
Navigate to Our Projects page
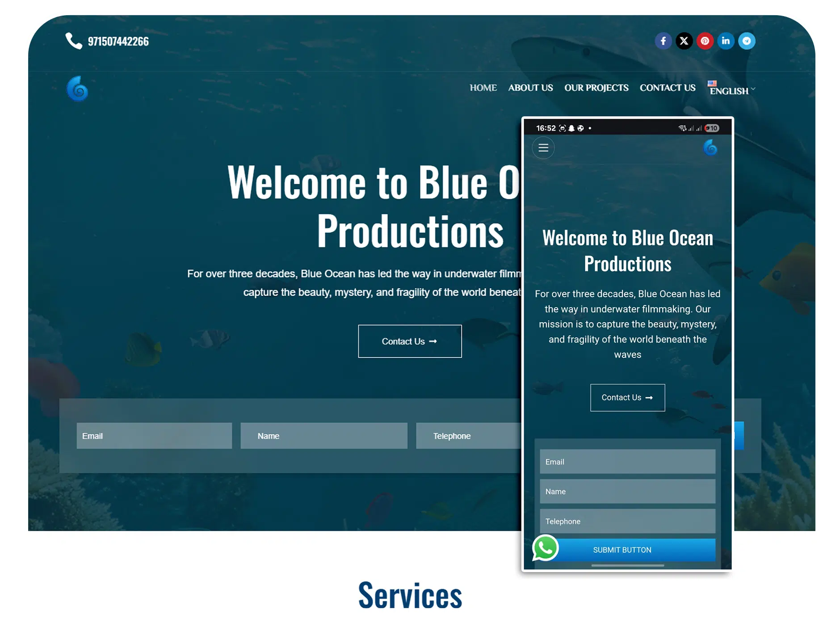click(x=596, y=88)
